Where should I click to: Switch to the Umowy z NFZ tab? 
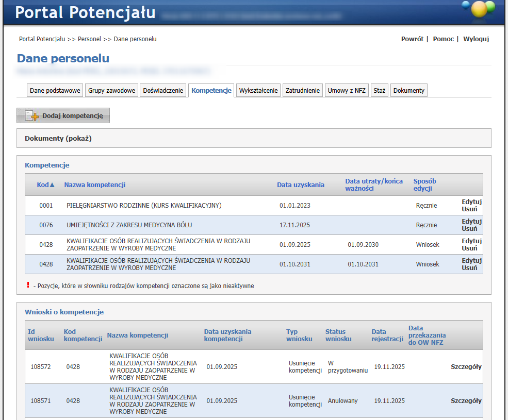coord(347,91)
